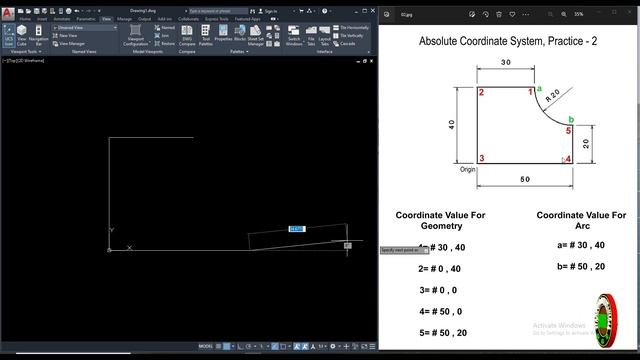Click New View in Named Views
This screenshot has height=360, width=640.
click(x=65, y=36)
